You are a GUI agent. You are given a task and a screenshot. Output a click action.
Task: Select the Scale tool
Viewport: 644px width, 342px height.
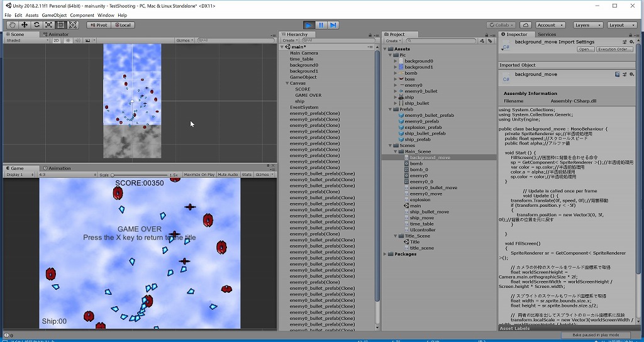point(48,25)
